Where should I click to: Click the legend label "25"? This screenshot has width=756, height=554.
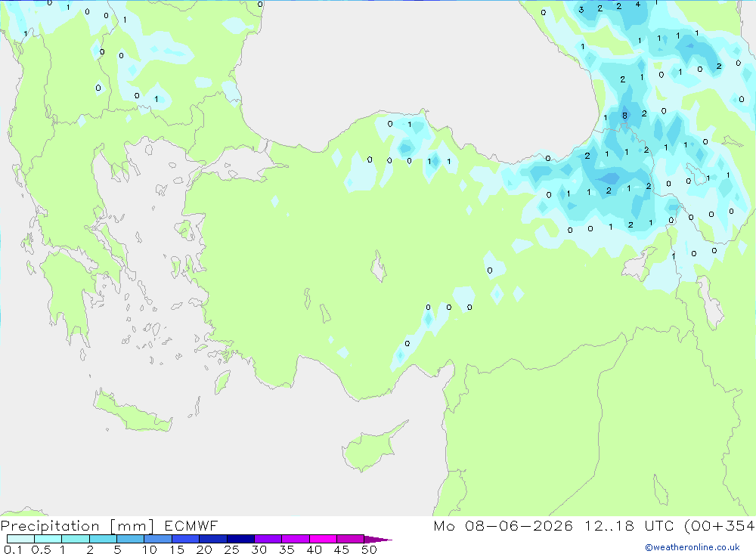(232, 549)
